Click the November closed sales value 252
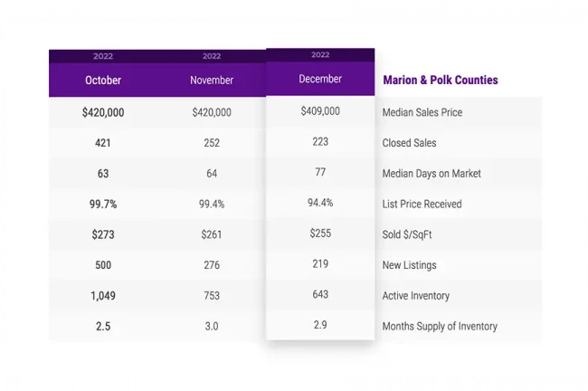 coord(212,143)
